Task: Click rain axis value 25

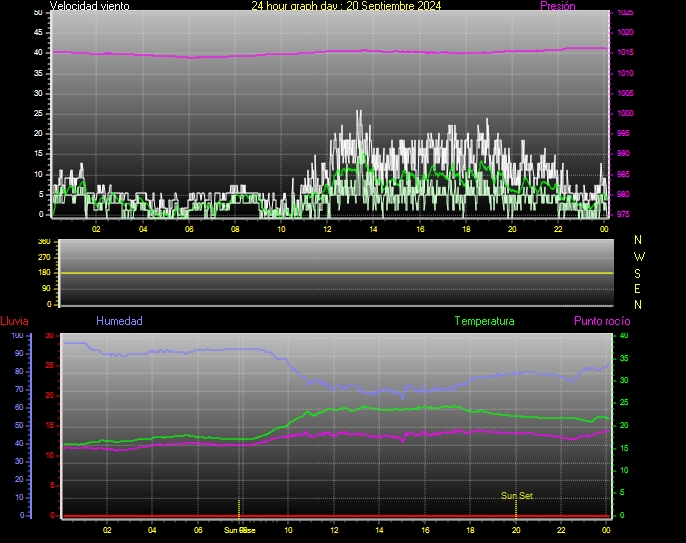Action: tap(50, 365)
